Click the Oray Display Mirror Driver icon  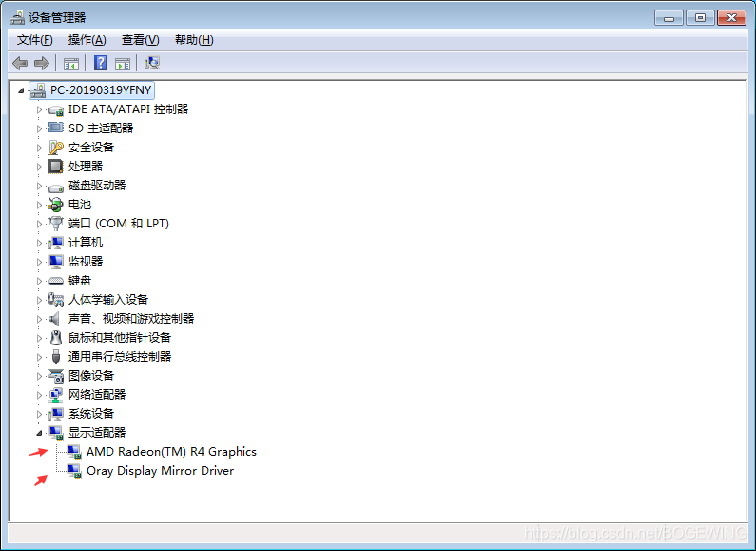74,471
